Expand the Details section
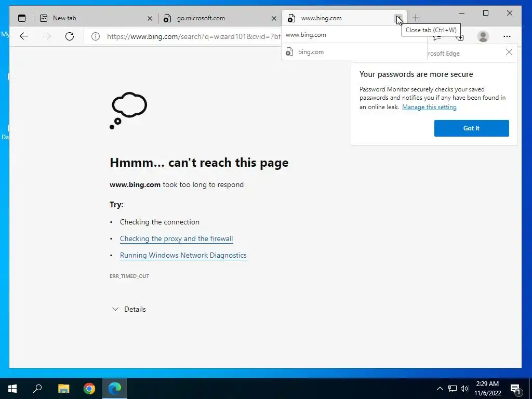 (x=129, y=309)
